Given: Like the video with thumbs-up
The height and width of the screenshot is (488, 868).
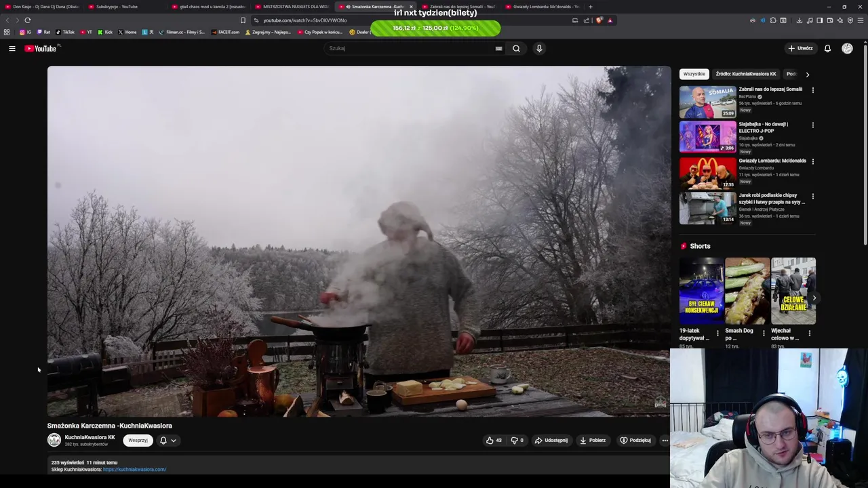Looking at the screenshot, I should tap(494, 440).
